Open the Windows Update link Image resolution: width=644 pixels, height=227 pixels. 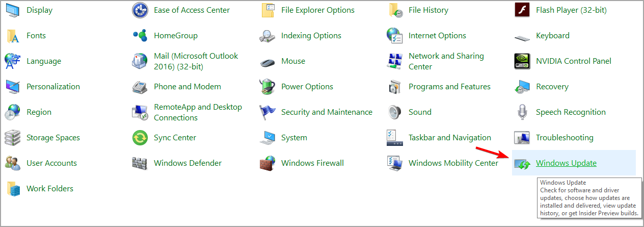pos(566,163)
